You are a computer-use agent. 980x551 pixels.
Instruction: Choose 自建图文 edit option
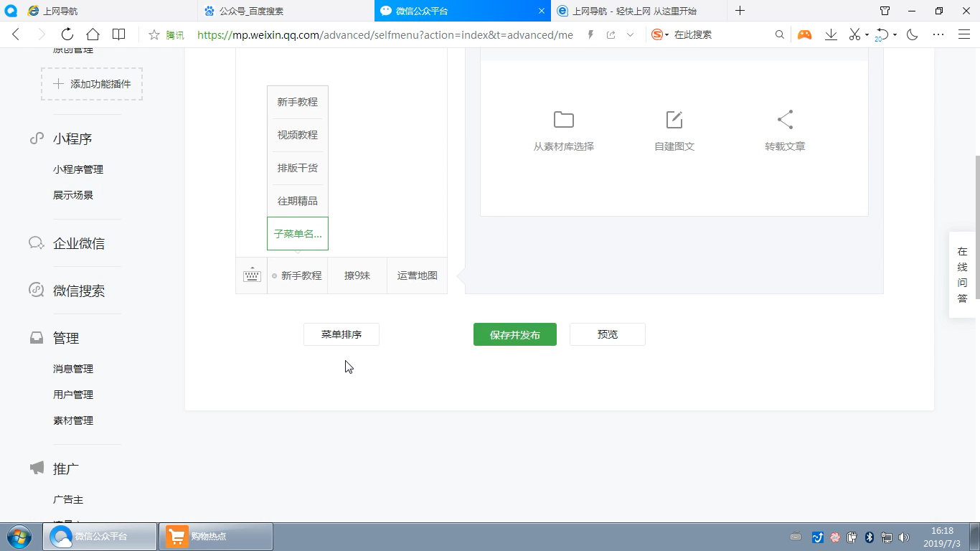[x=674, y=131]
